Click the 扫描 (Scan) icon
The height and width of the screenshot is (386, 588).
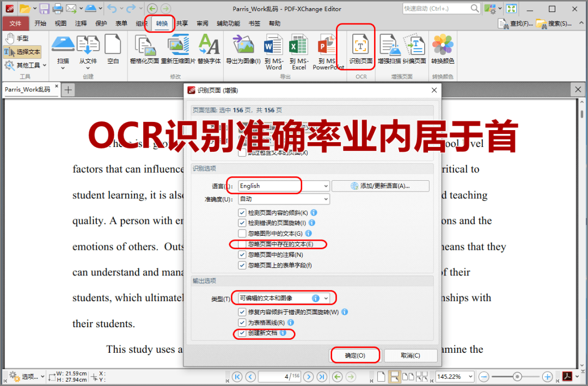(62, 49)
